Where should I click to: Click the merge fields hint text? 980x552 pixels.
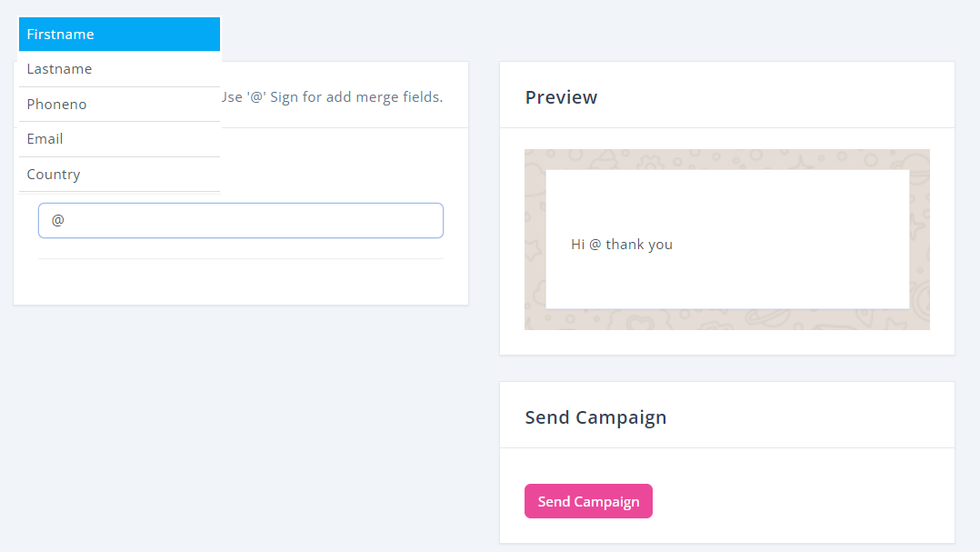click(333, 97)
